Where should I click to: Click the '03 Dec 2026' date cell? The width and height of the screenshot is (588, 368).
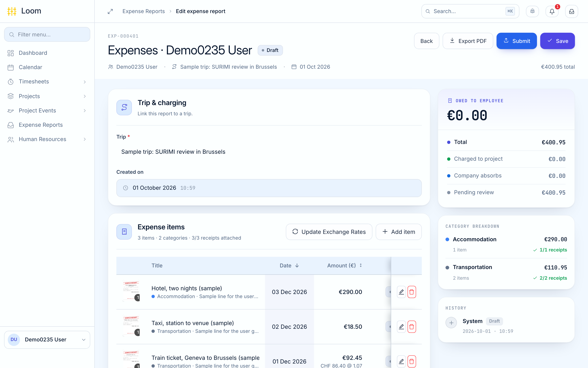[289, 292]
